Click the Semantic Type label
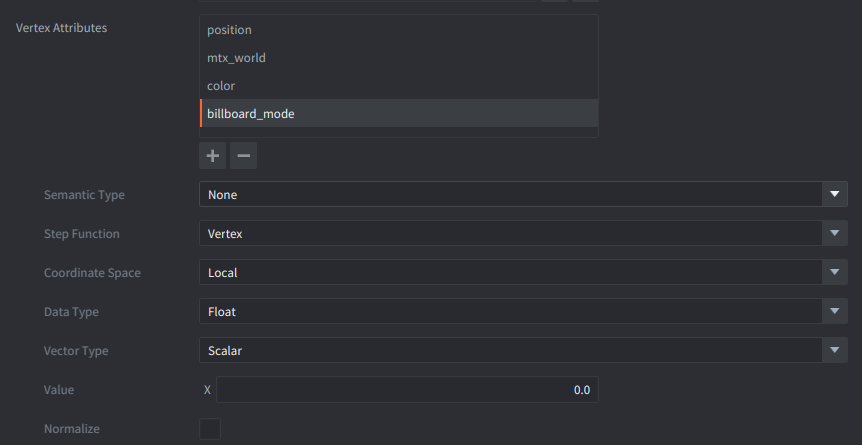 (x=84, y=195)
